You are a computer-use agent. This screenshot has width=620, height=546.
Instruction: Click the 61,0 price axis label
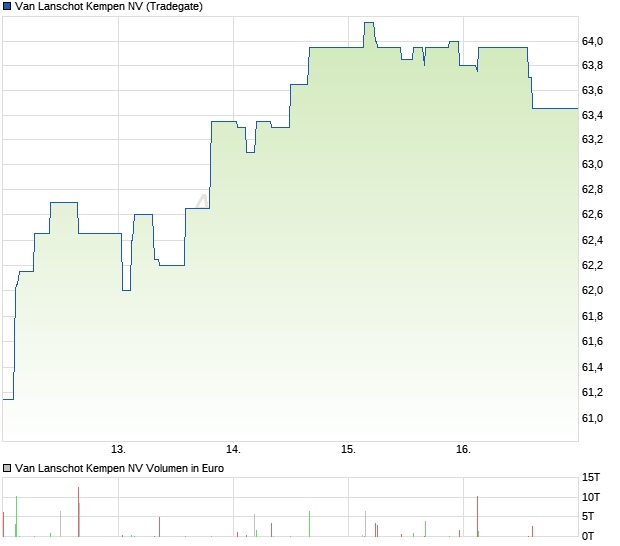coord(592,418)
